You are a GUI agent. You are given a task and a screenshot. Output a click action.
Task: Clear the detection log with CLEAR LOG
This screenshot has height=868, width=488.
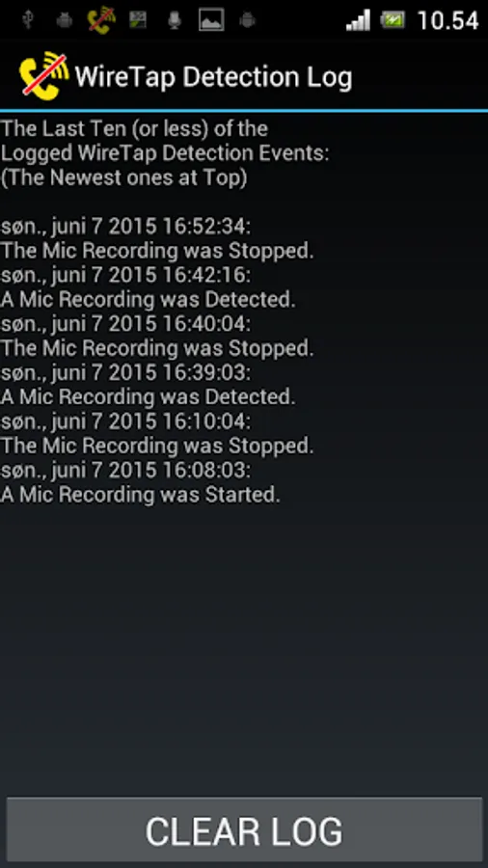pyautogui.click(x=244, y=829)
